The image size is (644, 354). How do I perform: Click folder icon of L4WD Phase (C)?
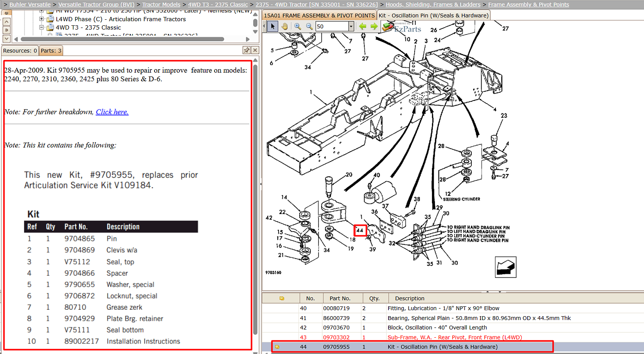point(50,19)
